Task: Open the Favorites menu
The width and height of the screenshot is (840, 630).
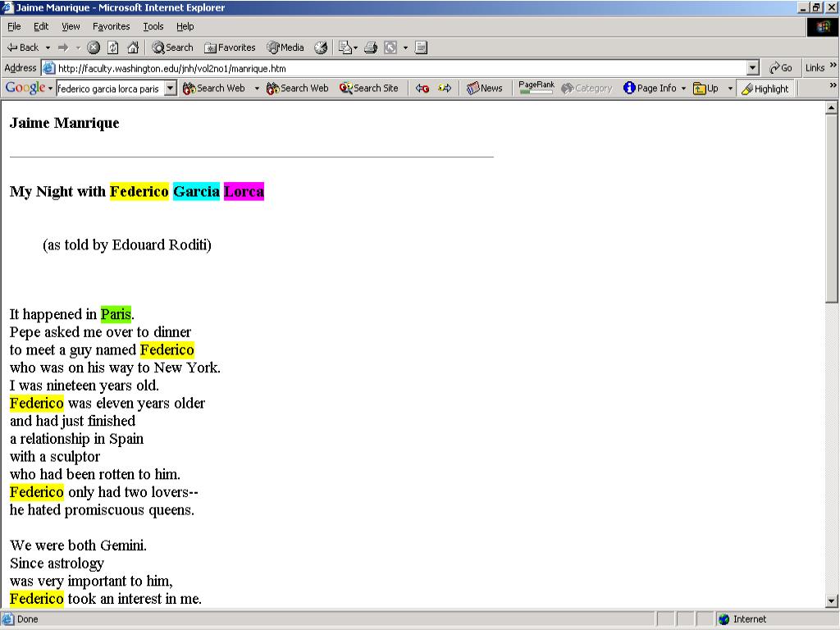Action: (x=111, y=26)
